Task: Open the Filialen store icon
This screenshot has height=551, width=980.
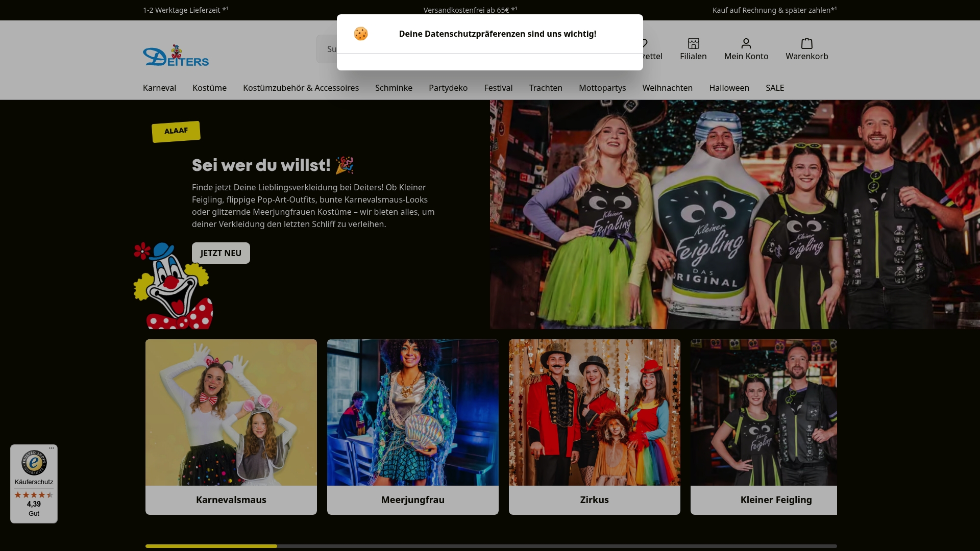Action: point(693,43)
